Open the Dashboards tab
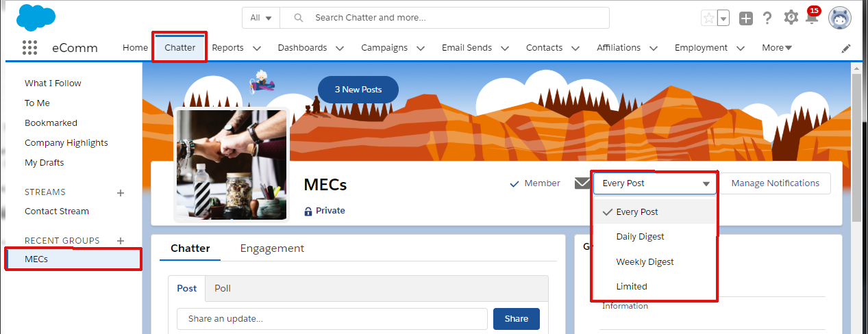 coord(302,48)
